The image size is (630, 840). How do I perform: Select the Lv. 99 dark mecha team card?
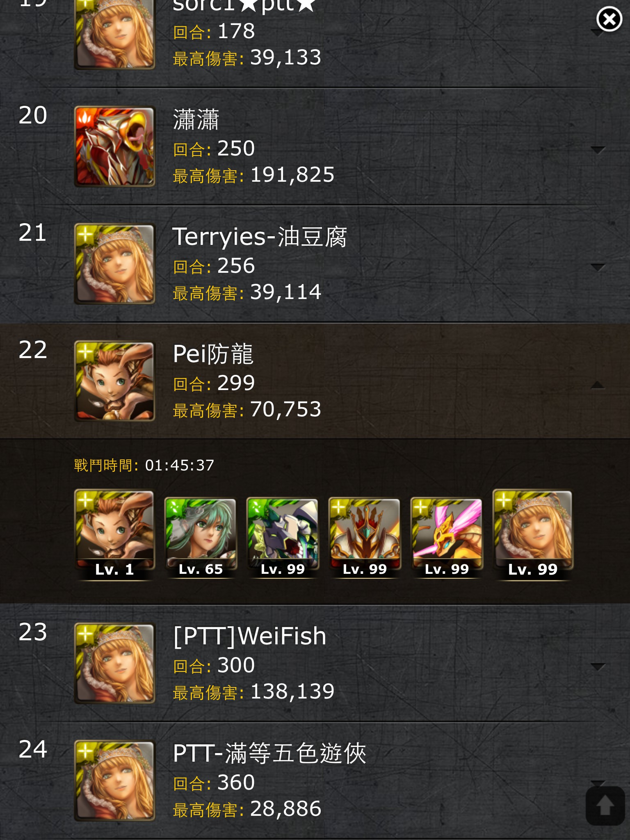pos(283,538)
